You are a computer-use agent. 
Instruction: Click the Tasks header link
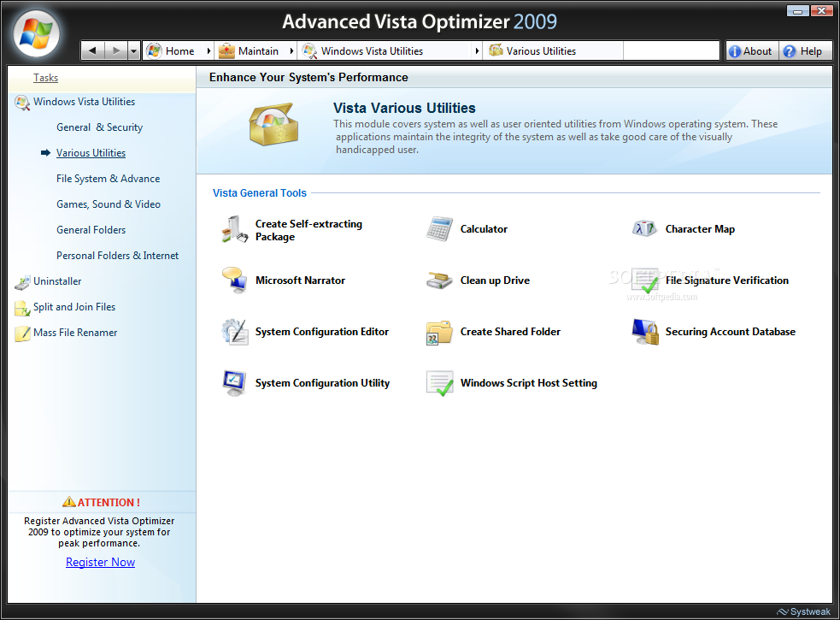(x=45, y=78)
